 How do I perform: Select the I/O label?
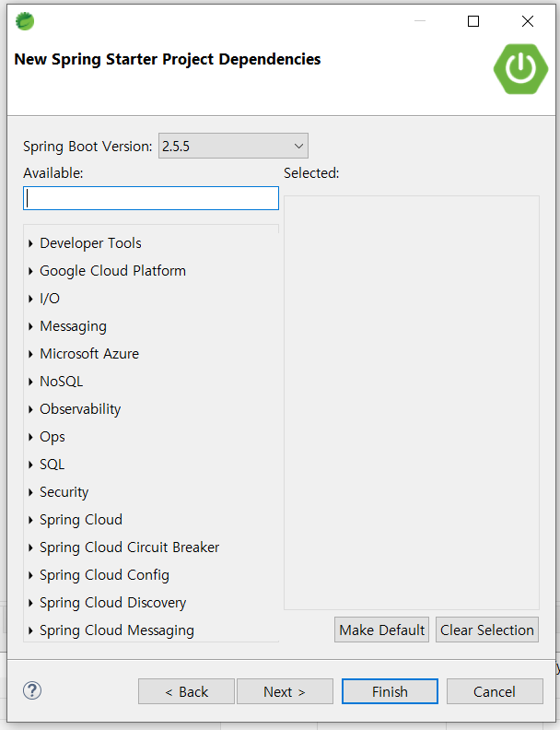pos(50,299)
